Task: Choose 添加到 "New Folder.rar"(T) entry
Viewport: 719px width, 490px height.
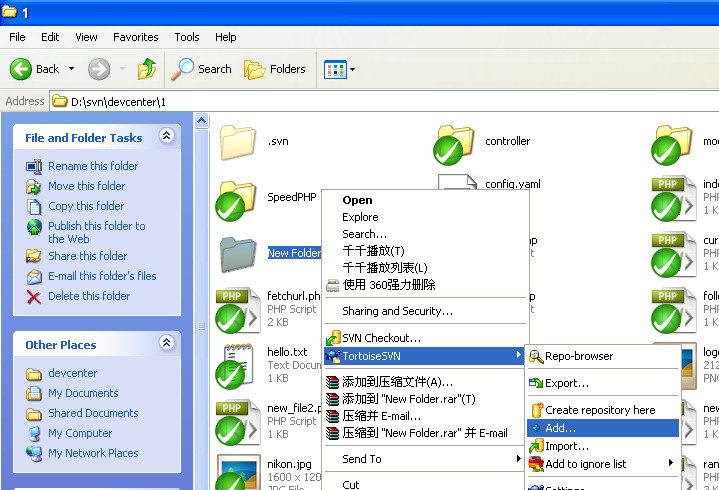Action: click(425, 399)
